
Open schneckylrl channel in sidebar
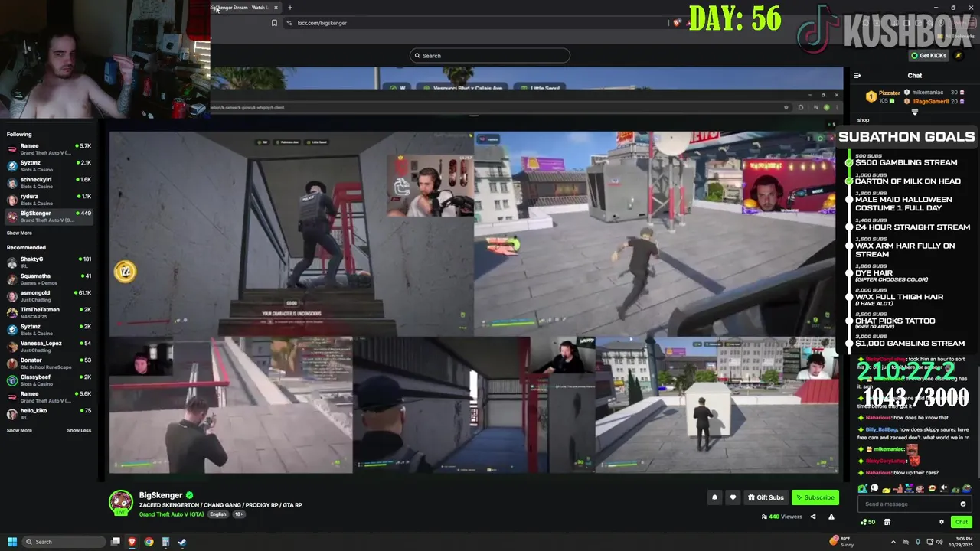(x=47, y=182)
